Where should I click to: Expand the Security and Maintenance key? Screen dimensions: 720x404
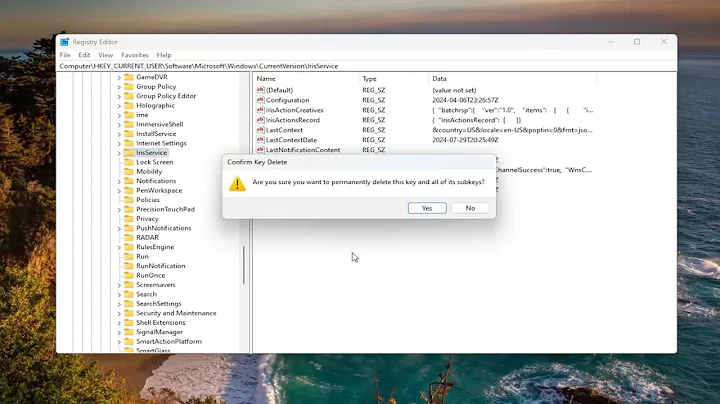tap(119, 313)
